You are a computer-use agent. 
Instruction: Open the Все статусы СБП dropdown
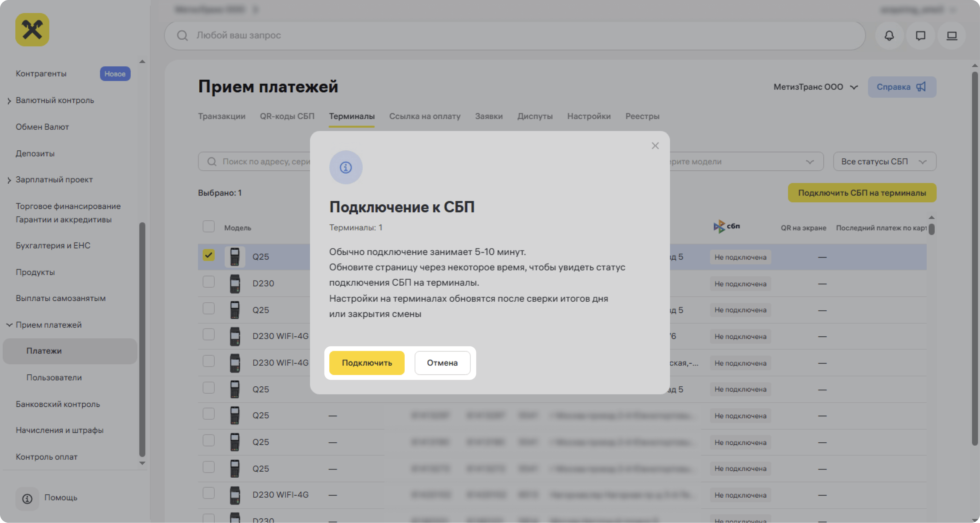pyautogui.click(x=884, y=162)
